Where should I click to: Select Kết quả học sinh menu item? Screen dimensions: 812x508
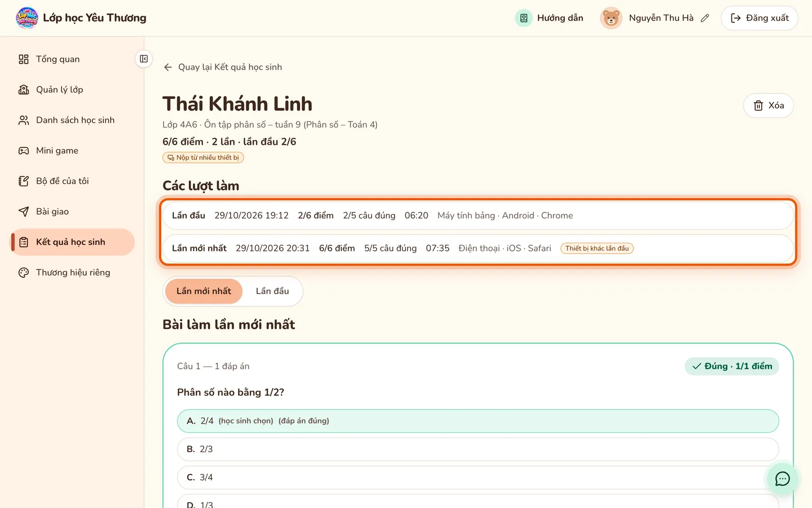pos(73,242)
